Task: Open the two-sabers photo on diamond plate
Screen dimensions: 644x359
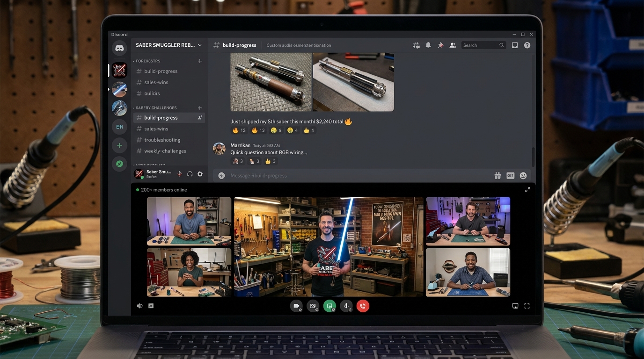Action: [x=271, y=82]
